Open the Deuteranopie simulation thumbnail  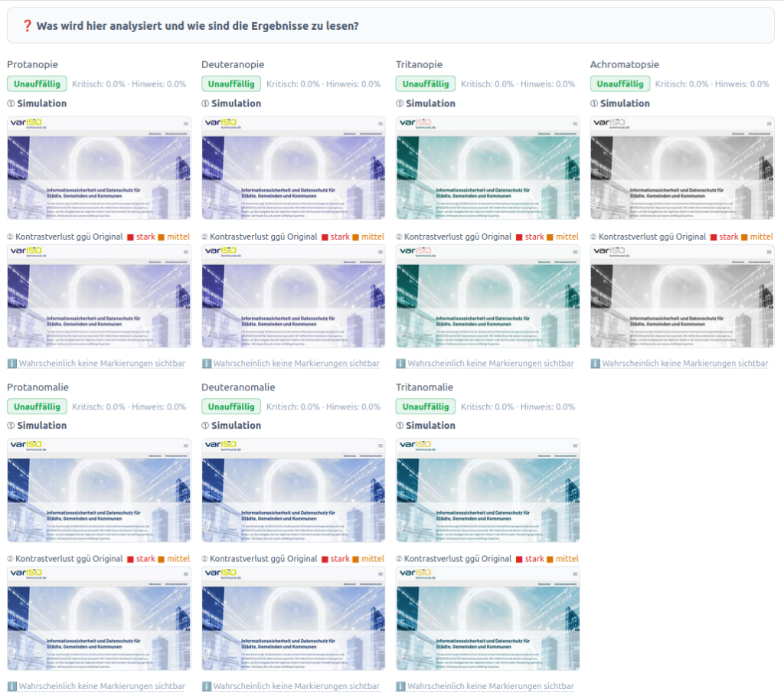pos(293,168)
